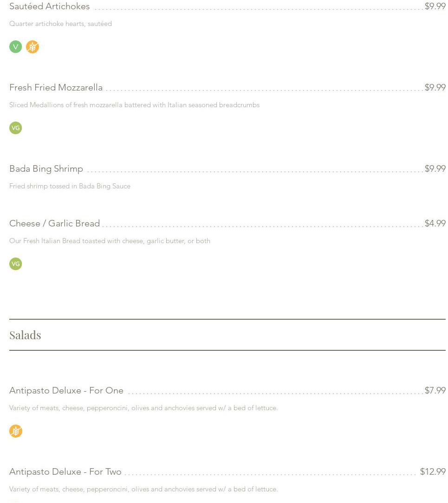Click the green V icon under Sautéed Artichokes
Image resolution: width=448 pixels, height=503 pixels.
pos(15,47)
